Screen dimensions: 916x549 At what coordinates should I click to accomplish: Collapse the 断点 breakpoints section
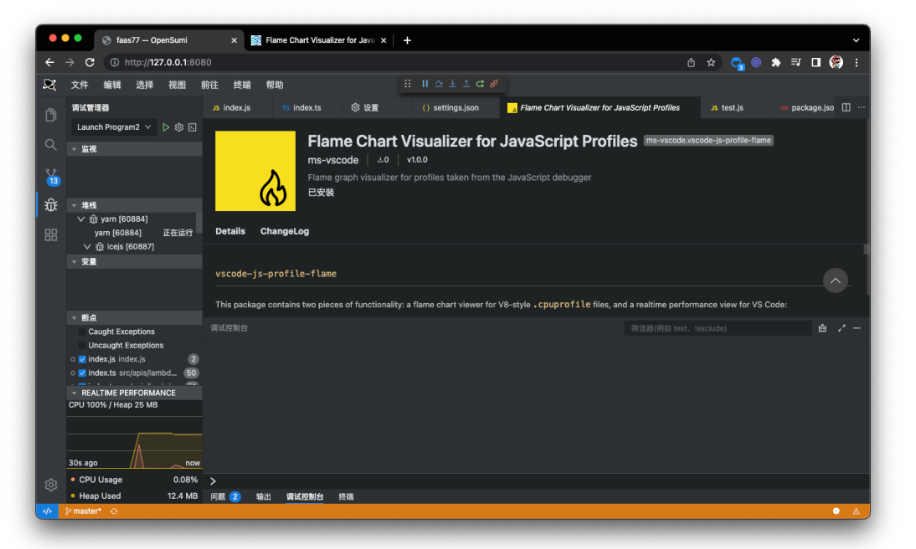134,318
